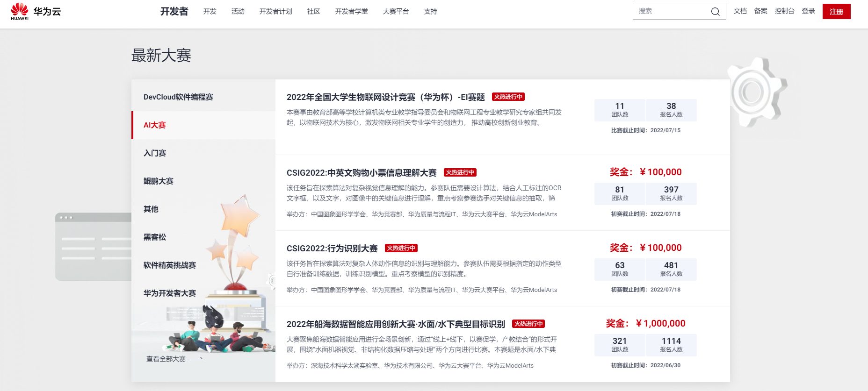Focus the 搜索 search field
The height and width of the screenshot is (391, 868).
pos(679,11)
